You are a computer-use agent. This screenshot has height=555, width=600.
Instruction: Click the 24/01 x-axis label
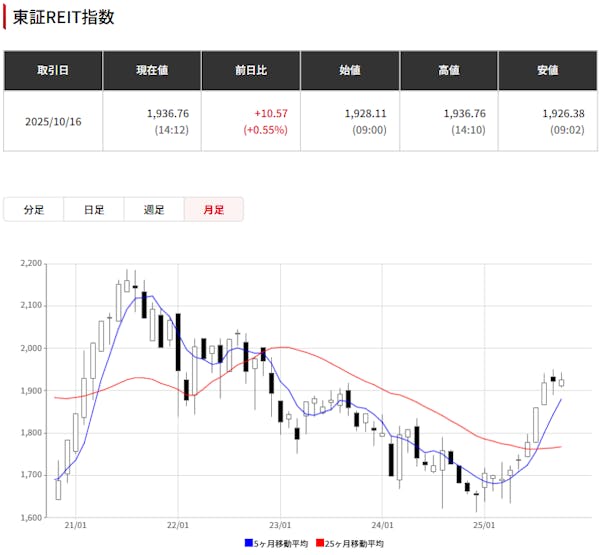[x=382, y=525]
